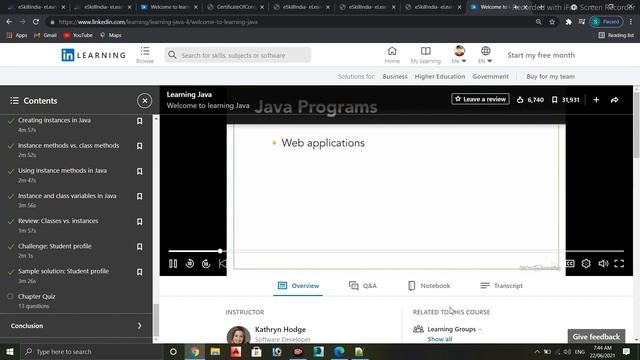Click the video progress bar handle
The width and height of the screenshot is (640, 360).
pyautogui.click(x=220, y=251)
